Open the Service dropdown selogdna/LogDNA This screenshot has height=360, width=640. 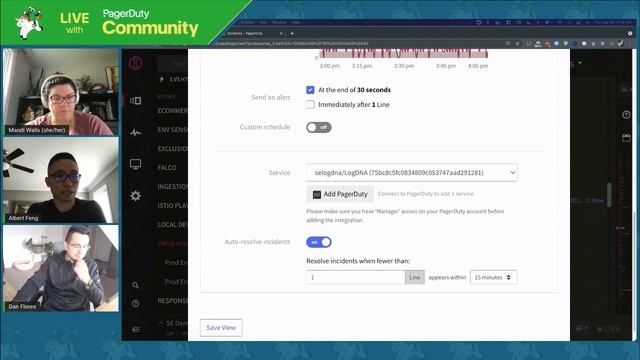click(x=412, y=173)
